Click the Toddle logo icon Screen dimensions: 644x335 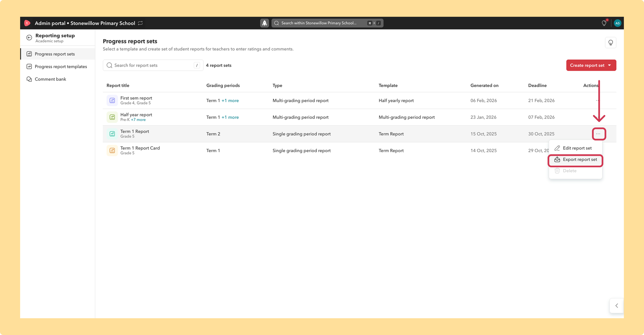27,23
